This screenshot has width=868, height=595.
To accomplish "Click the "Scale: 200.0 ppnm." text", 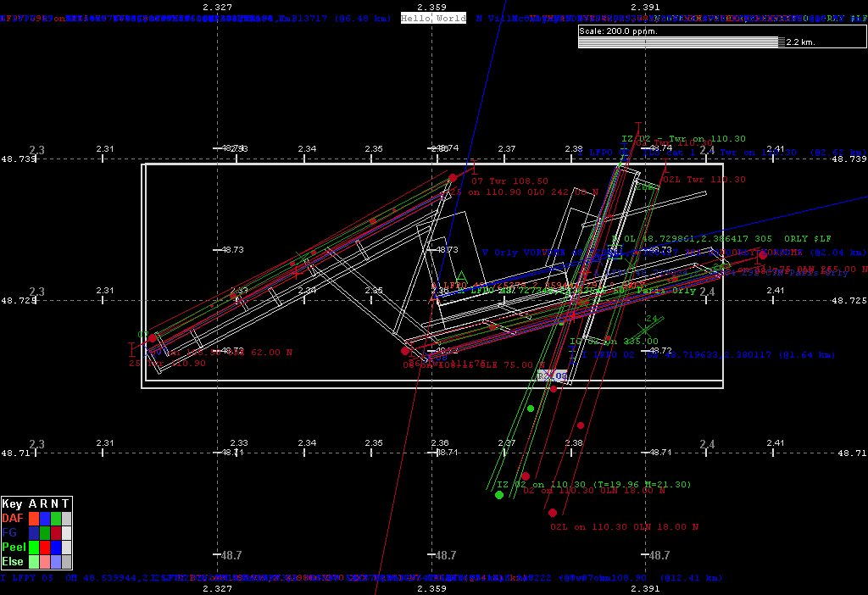I will (x=618, y=31).
